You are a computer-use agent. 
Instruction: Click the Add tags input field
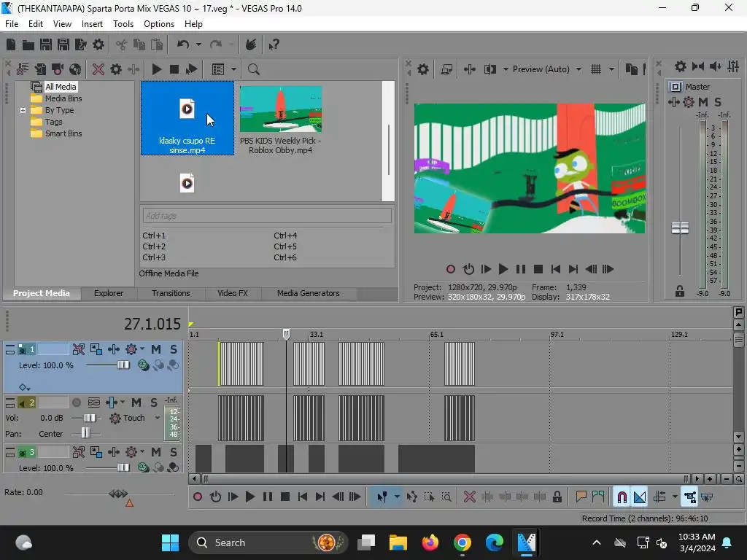pos(267,216)
